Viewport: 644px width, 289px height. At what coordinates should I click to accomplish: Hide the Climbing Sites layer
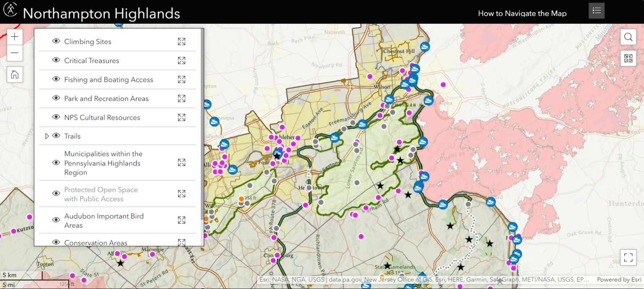[56, 41]
